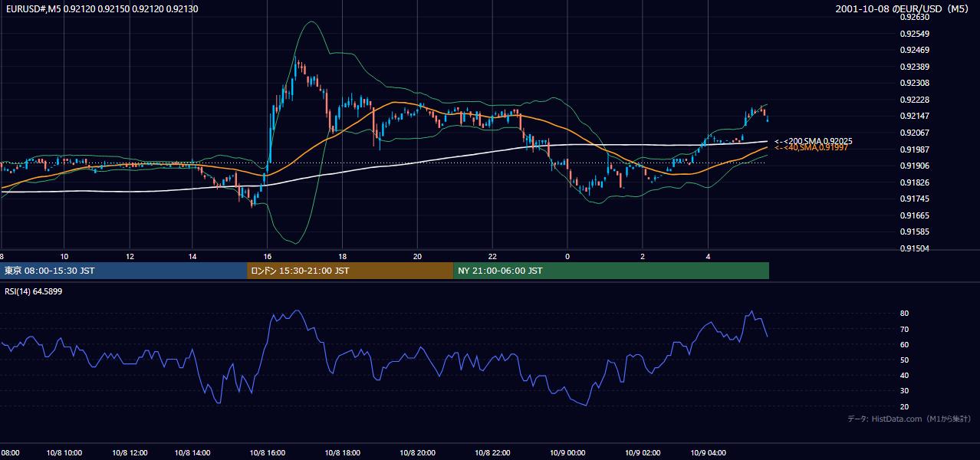Click the hour 14 tick on the chart axis
Image resolution: width=980 pixels, height=460 pixels.
click(192, 256)
